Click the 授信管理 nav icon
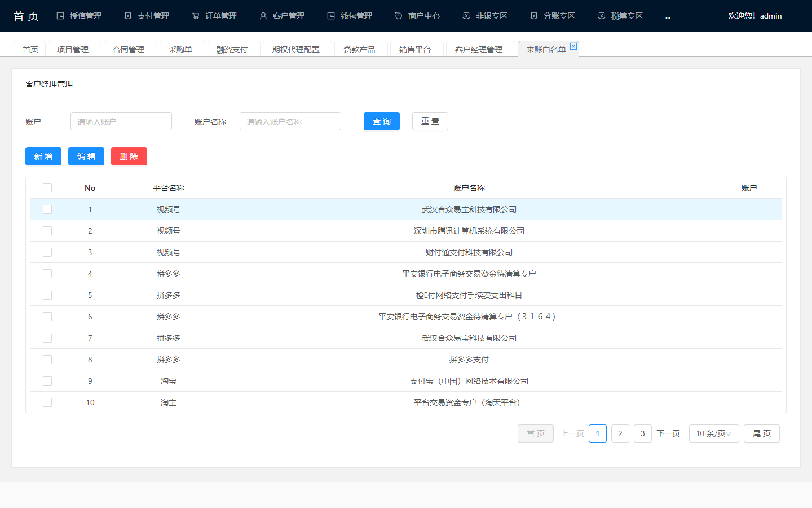 click(60, 16)
